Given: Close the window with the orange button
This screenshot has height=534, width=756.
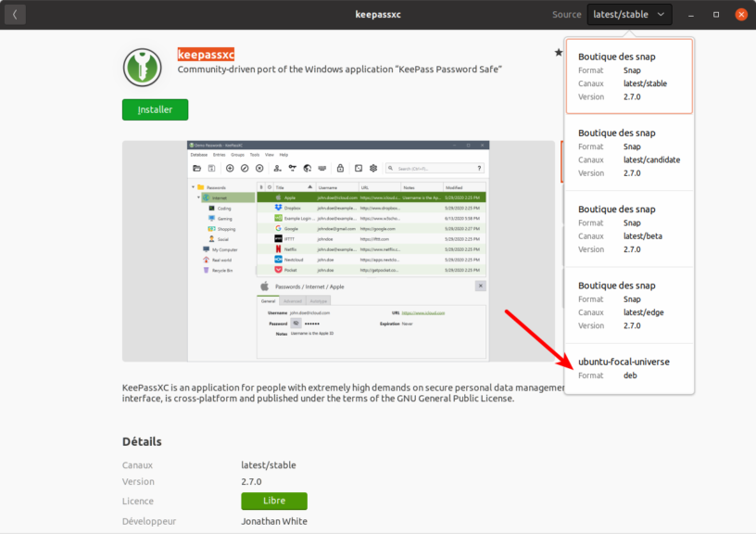Looking at the screenshot, I should coord(741,15).
